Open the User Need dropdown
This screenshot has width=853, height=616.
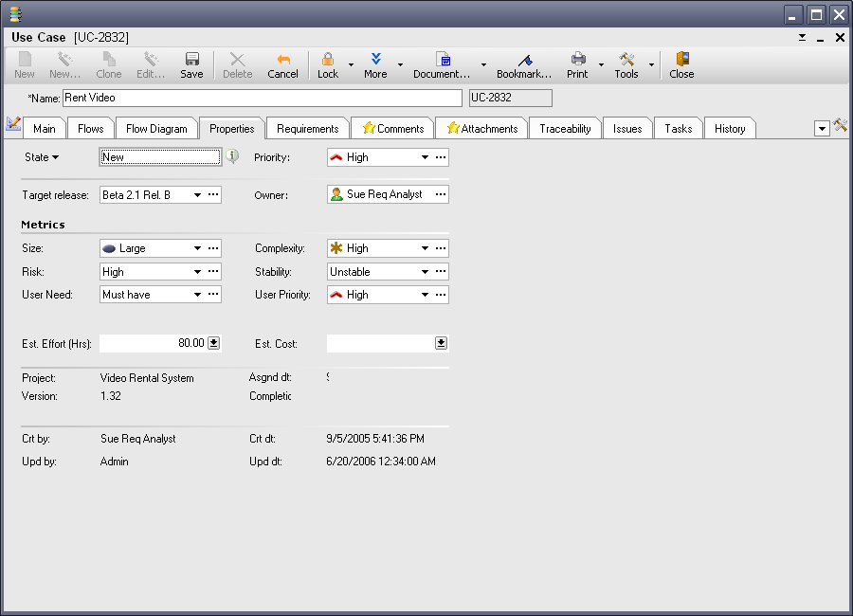197,295
